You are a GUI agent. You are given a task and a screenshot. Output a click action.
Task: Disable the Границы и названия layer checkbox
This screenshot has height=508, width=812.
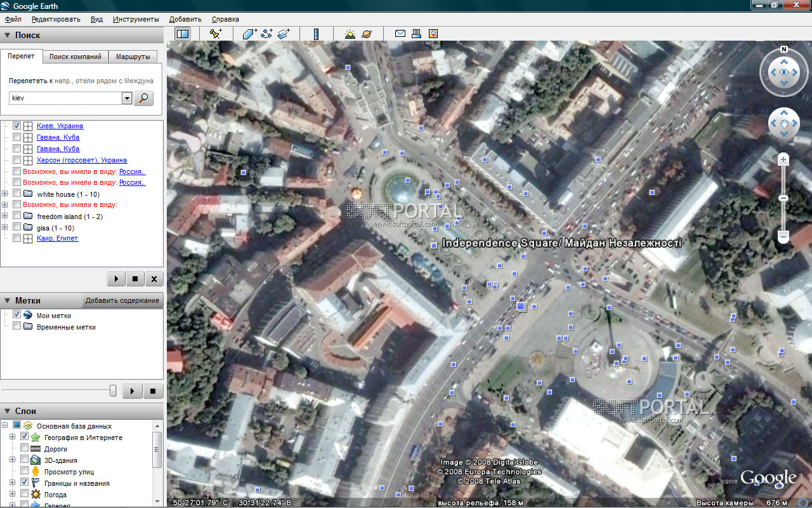(25, 483)
